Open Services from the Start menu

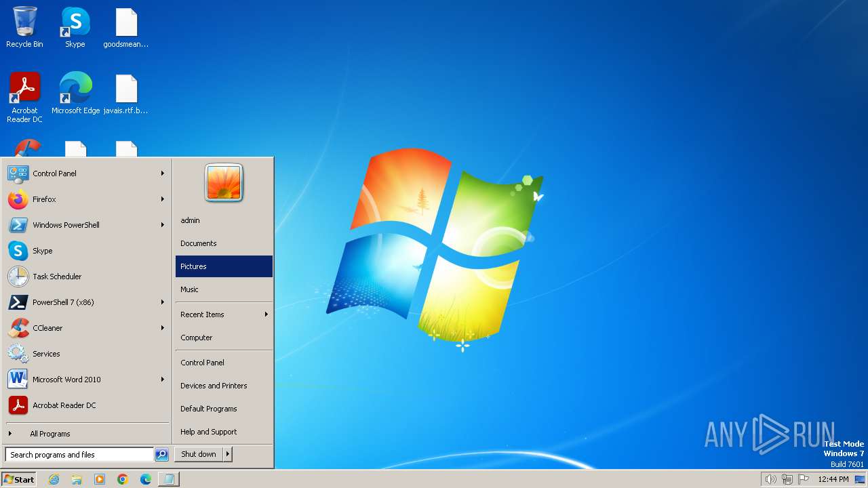[87, 354]
